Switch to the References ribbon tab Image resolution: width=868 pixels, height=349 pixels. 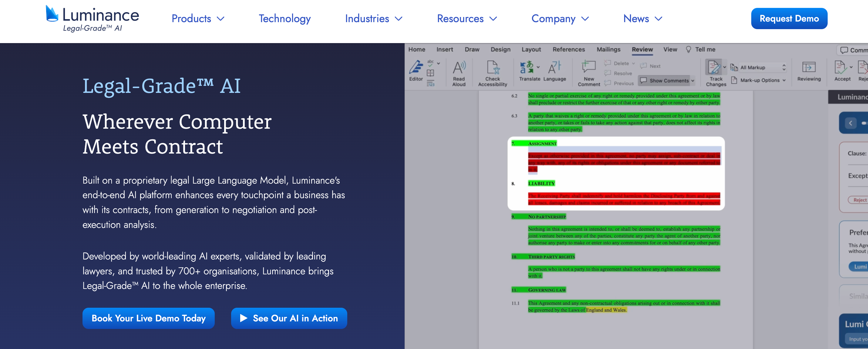568,49
